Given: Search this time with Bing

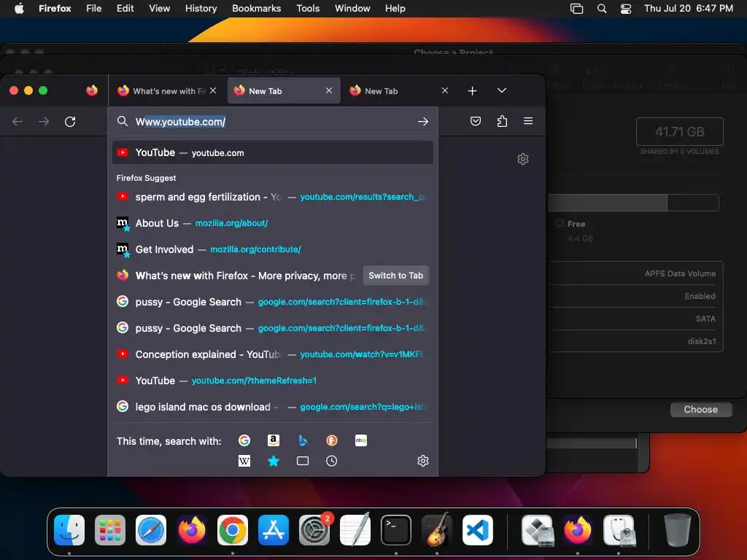Looking at the screenshot, I should 303,440.
